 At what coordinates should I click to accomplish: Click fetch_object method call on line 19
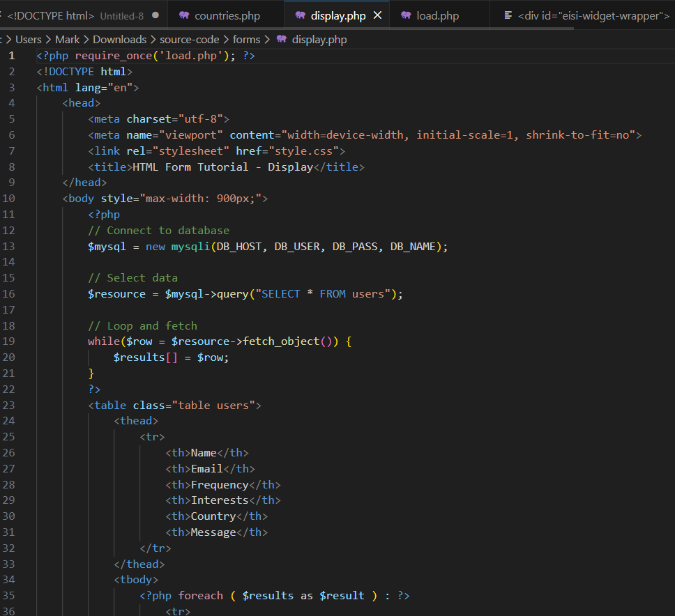coord(282,341)
